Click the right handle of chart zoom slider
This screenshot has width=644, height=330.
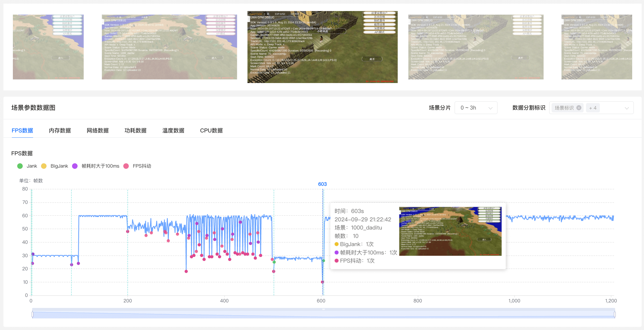615,314
